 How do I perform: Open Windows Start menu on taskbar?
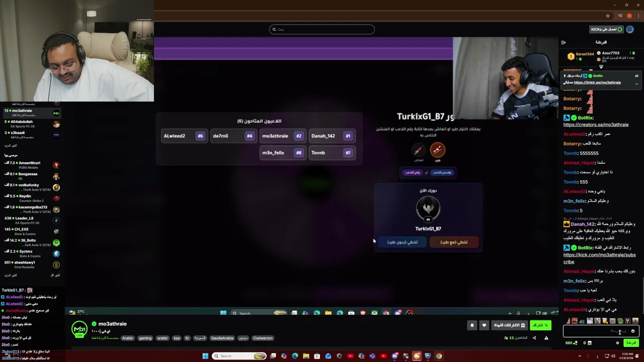point(205,356)
